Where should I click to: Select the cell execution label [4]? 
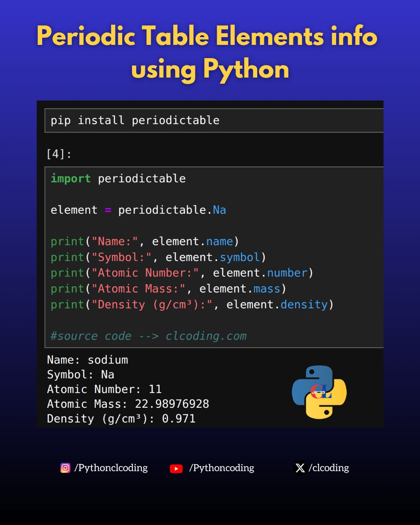pyautogui.click(x=59, y=153)
